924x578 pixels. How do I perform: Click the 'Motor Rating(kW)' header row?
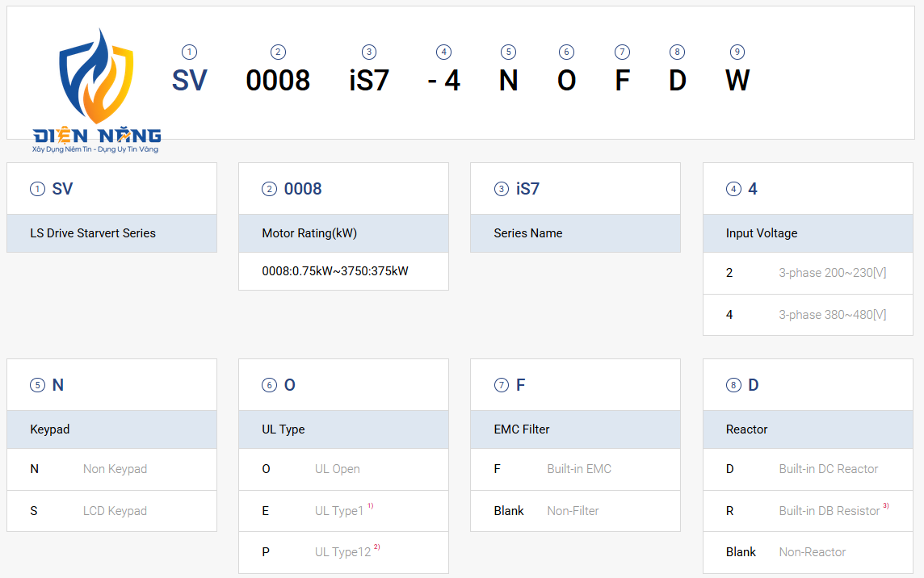coord(343,233)
